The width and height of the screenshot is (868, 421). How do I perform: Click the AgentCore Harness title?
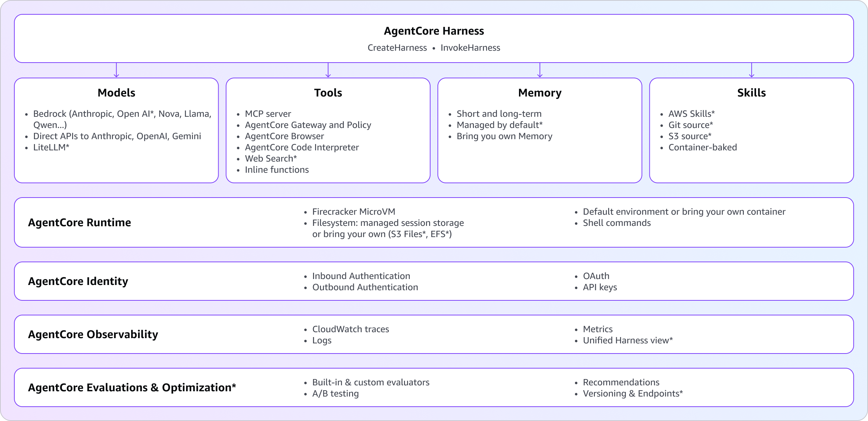(x=434, y=31)
